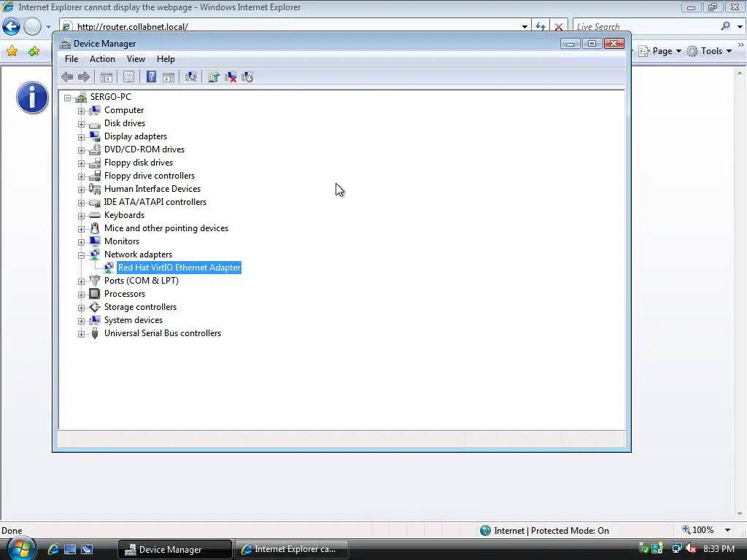Image resolution: width=747 pixels, height=560 pixels.
Task: Open the Properties toolbar icon in Device Manager
Action: pyautogui.click(x=128, y=77)
